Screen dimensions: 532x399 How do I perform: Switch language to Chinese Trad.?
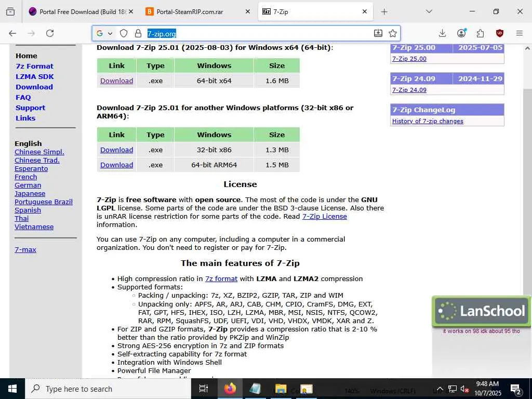(37, 160)
